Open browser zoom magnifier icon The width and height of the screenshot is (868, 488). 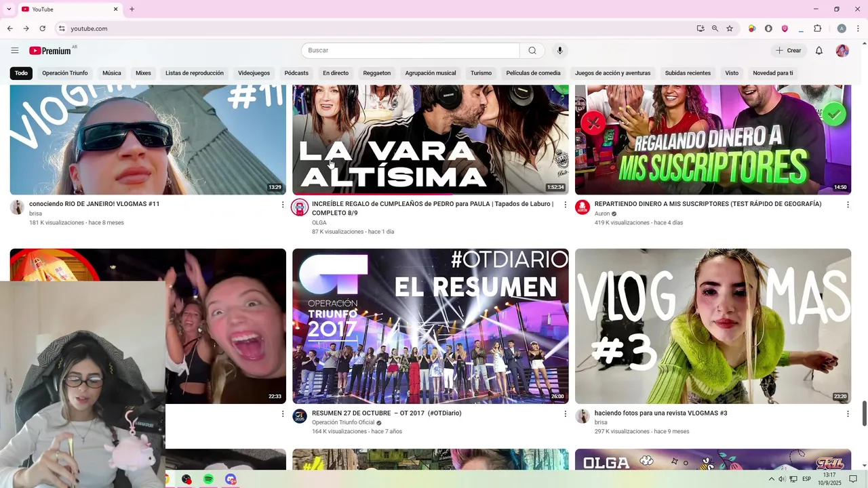click(x=715, y=28)
